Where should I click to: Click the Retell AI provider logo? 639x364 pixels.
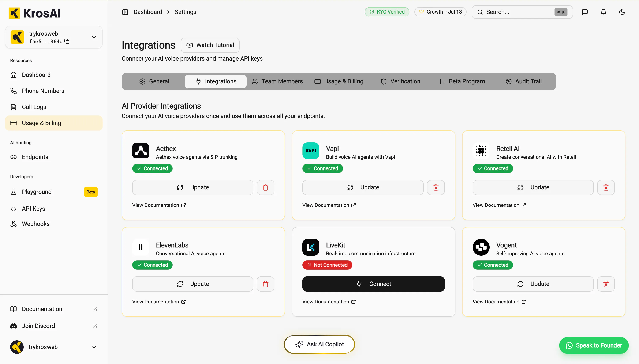click(x=481, y=151)
